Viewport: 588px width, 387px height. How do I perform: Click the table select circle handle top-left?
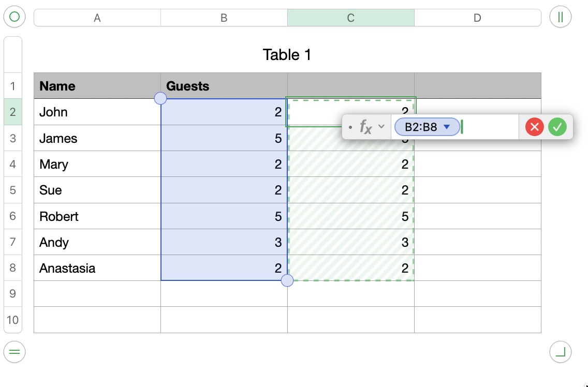14,17
